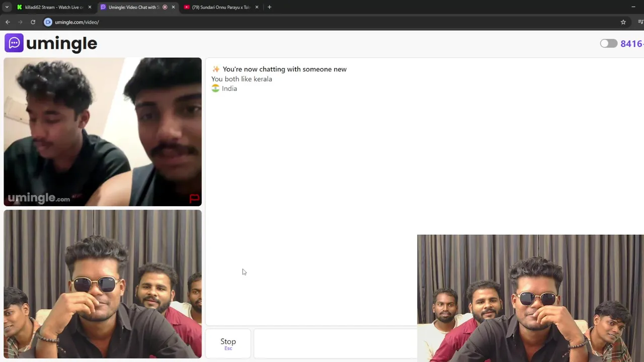The height and width of the screenshot is (362, 644).
Task: Close the Sundari Onnu Parayu tab
Action: click(x=257, y=7)
